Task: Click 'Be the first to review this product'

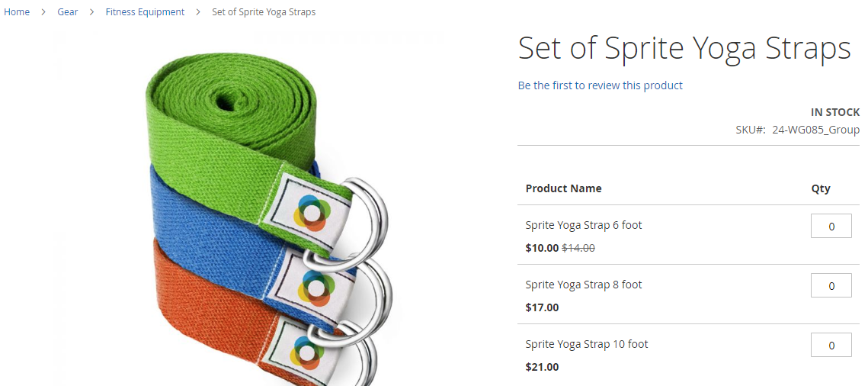Action: pyautogui.click(x=600, y=85)
